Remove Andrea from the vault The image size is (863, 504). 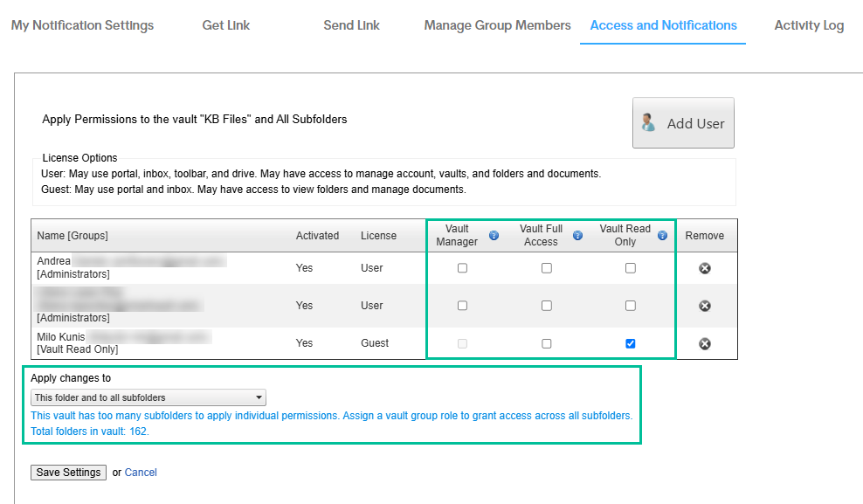[705, 268]
